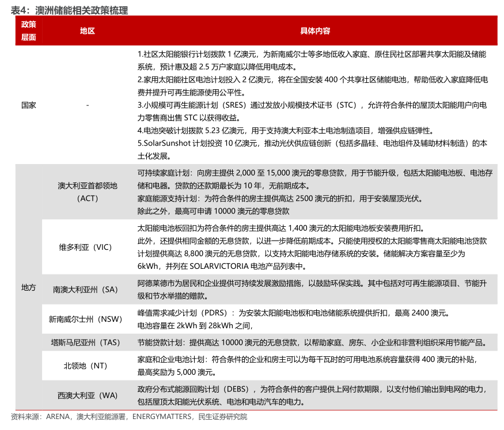Select the 政府分布式能源回购计划 (DEBS) text

[311, 389]
